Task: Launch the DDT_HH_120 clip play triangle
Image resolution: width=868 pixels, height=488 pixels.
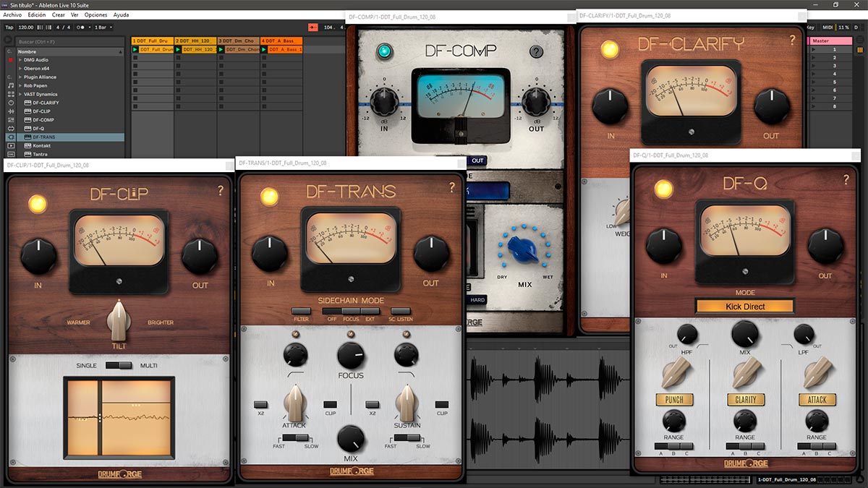Action: (178, 49)
